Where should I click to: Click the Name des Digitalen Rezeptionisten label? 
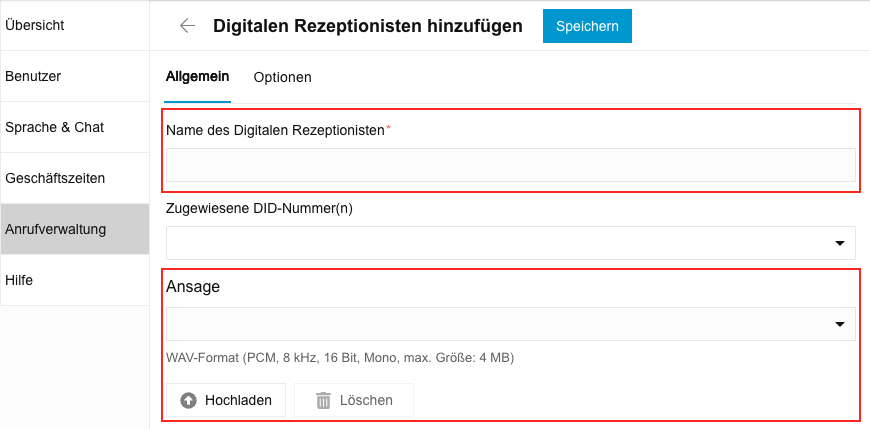tap(275, 130)
